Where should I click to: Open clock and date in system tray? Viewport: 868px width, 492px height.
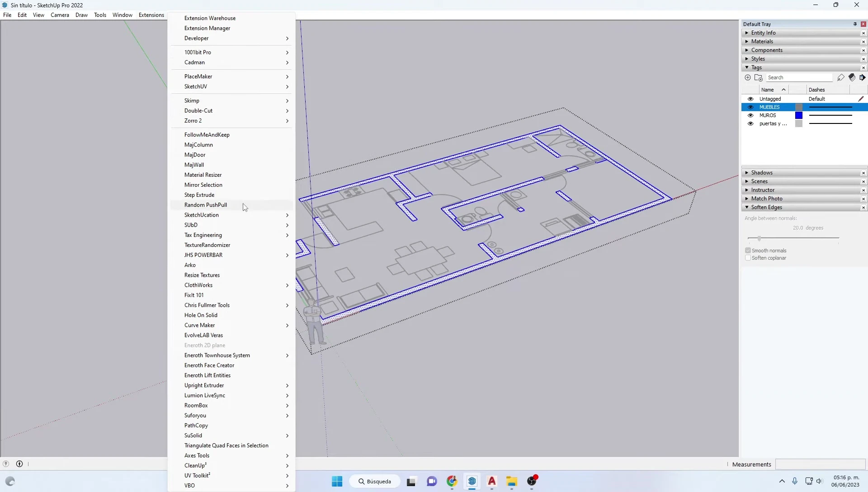pyautogui.click(x=846, y=481)
